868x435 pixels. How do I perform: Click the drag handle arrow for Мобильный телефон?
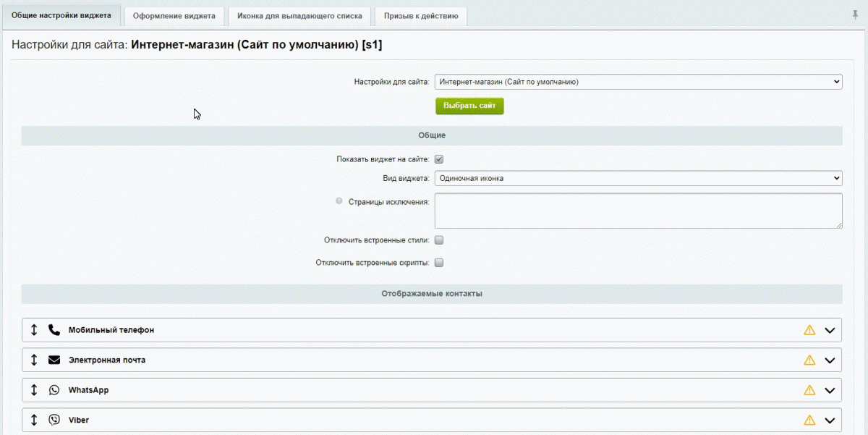34,330
